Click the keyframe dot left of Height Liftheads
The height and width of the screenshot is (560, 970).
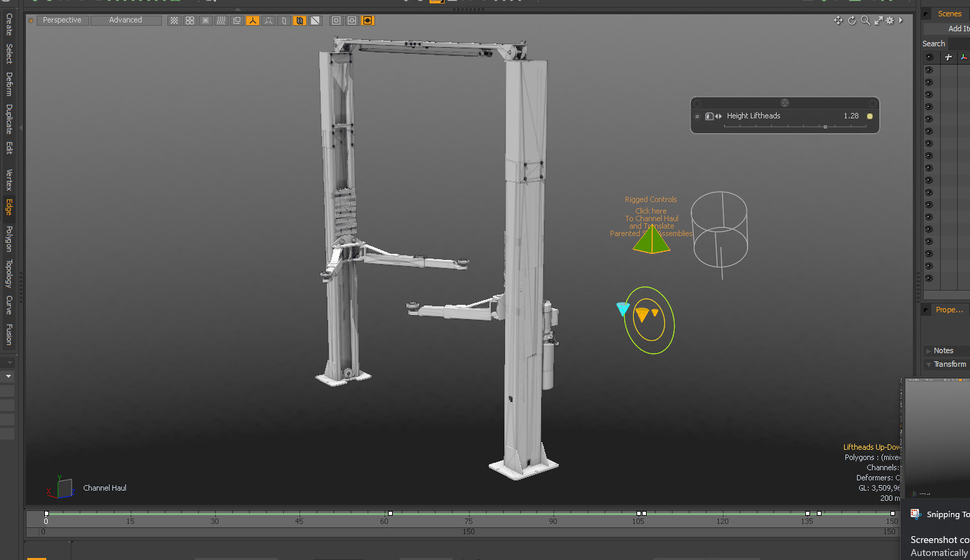point(697,116)
